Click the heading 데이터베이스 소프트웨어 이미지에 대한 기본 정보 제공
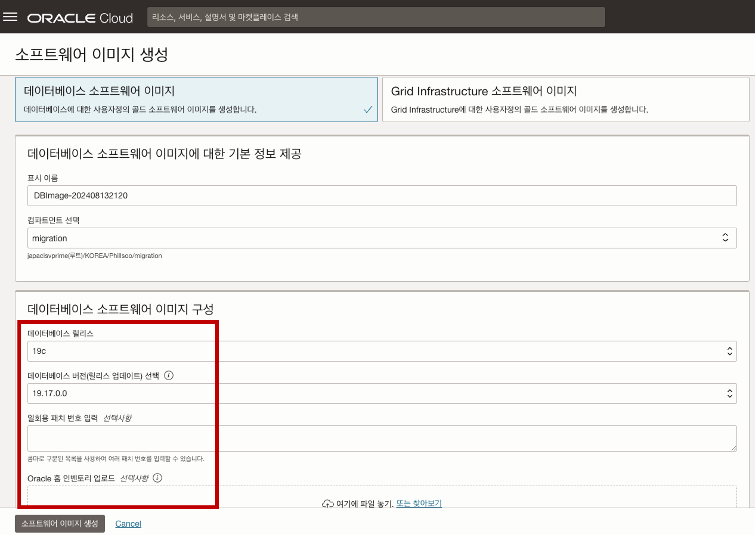 tap(164, 154)
